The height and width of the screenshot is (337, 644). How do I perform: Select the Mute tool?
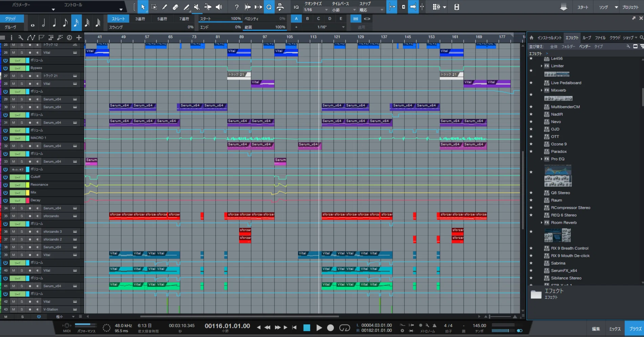tap(197, 7)
